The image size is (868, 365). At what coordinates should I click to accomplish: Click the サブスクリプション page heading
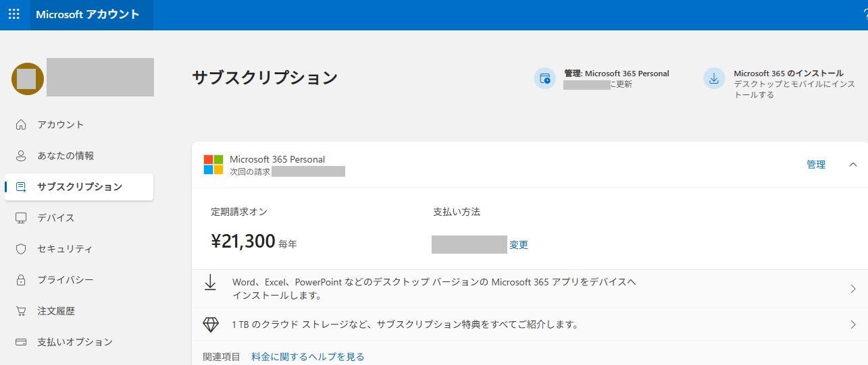pyautogui.click(x=265, y=78)
